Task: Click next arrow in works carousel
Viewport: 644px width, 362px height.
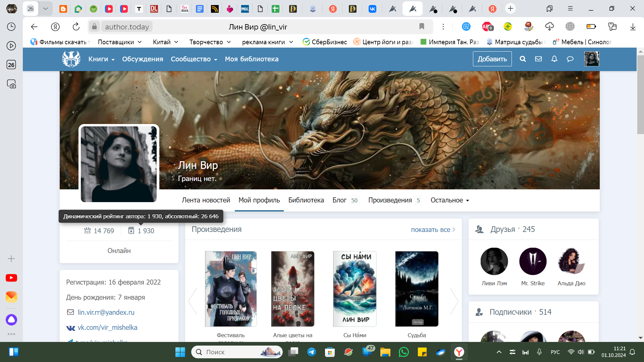Action: tap(454, 301)
